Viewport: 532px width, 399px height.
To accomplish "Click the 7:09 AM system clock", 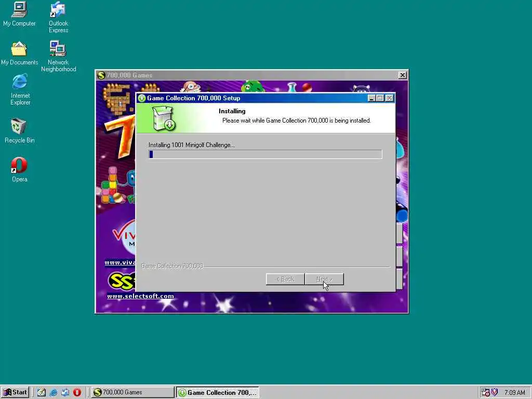I will pos(514,393).
